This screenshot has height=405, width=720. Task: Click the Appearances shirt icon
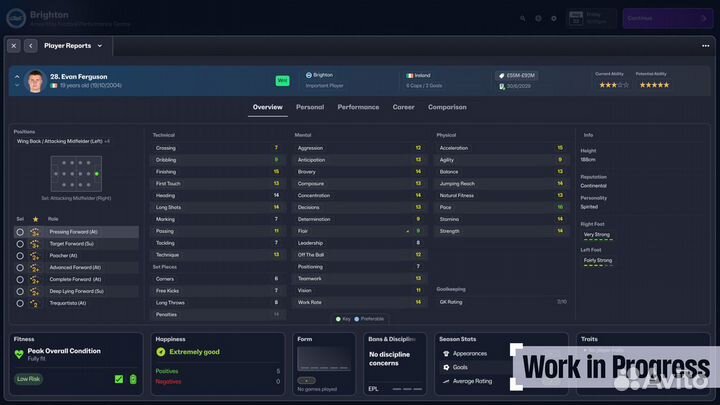point(446,354)
